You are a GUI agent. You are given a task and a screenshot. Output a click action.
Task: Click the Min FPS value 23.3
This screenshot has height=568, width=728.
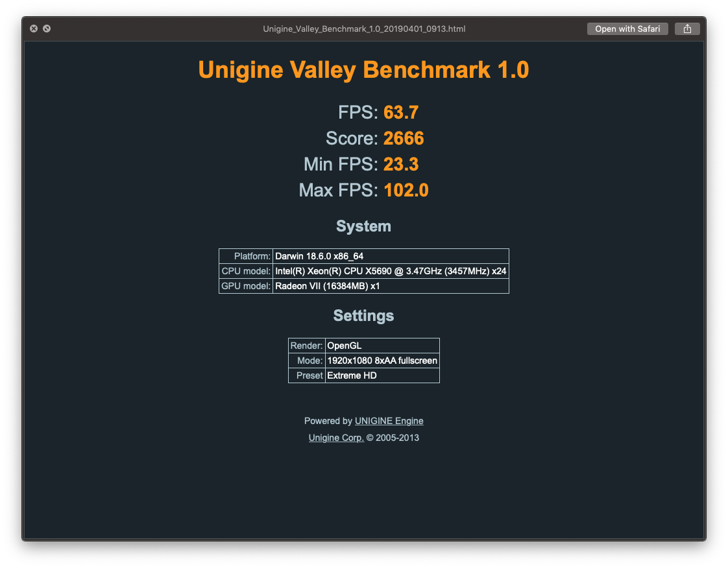click(401, 164)
